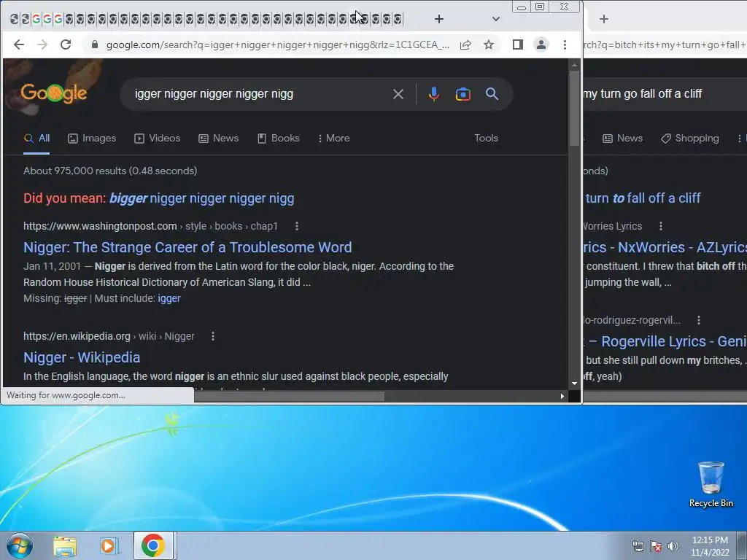This screenshot has width=747, height=560.
Task: Click the Google doodle logo
Action: pyautogui.click(x=53, y=93)
